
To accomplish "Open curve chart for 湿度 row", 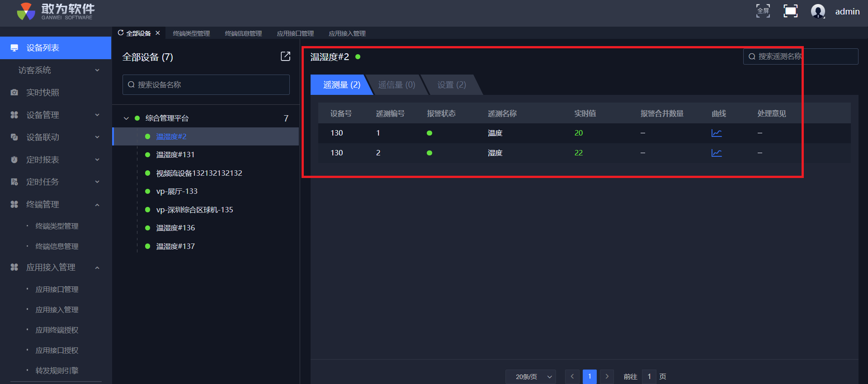I will pos(717,153).
